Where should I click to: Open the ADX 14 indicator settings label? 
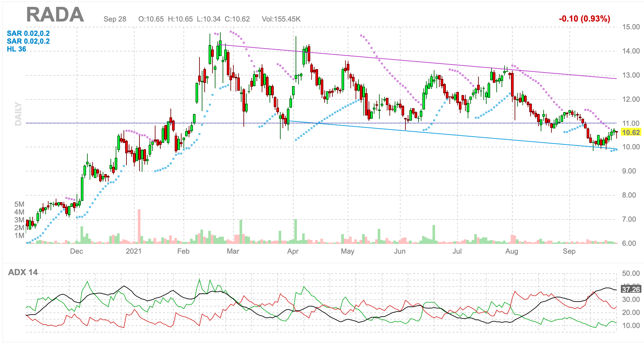[23, 272]
